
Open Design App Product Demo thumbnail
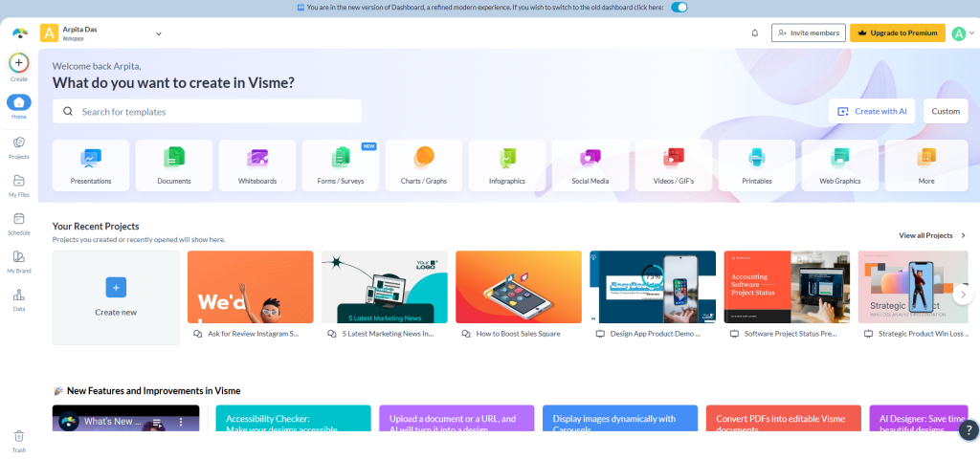(x=653, y=287)
